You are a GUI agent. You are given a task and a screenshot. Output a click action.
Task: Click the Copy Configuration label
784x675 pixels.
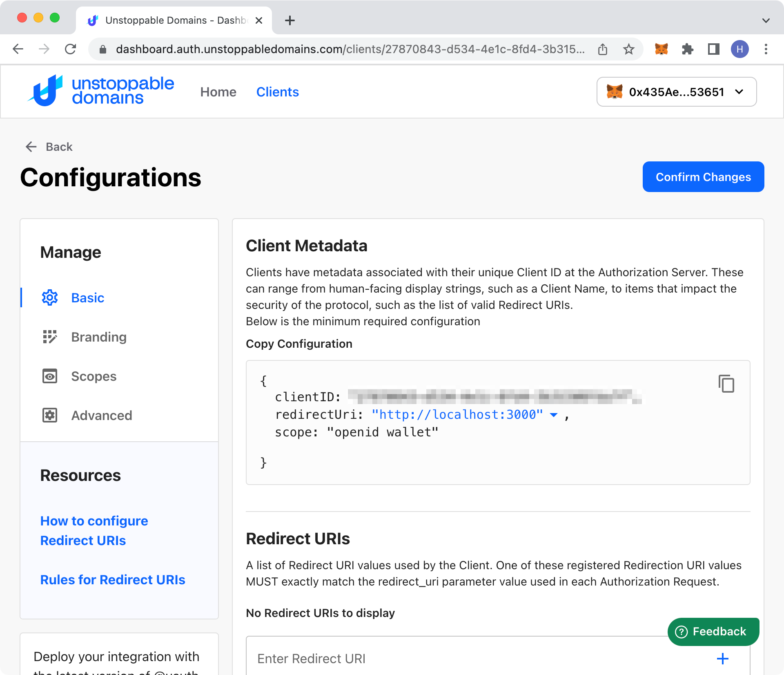(299, 344)
